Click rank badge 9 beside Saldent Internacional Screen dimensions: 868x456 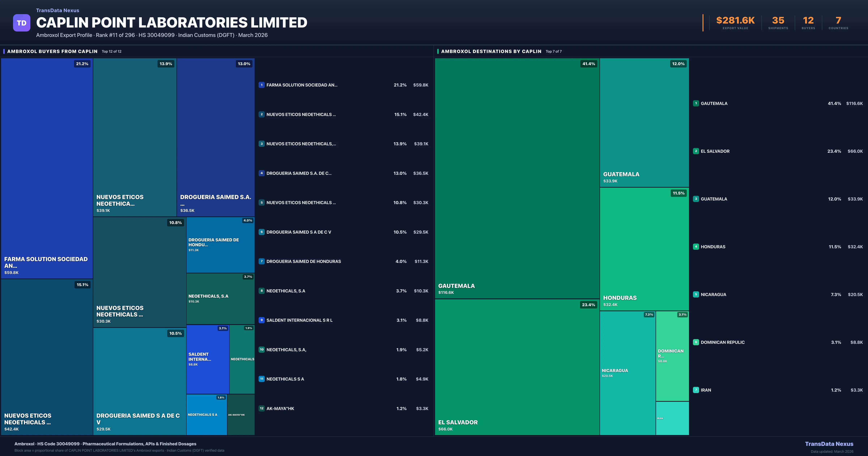tap(261, 320)
